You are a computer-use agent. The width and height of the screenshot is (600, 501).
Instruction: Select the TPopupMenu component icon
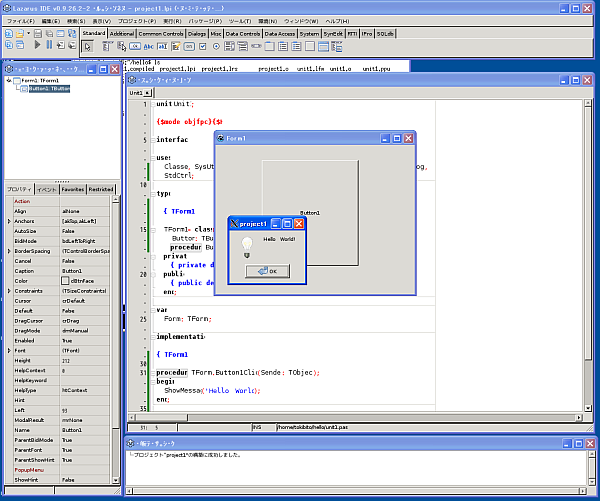[121, 47]
